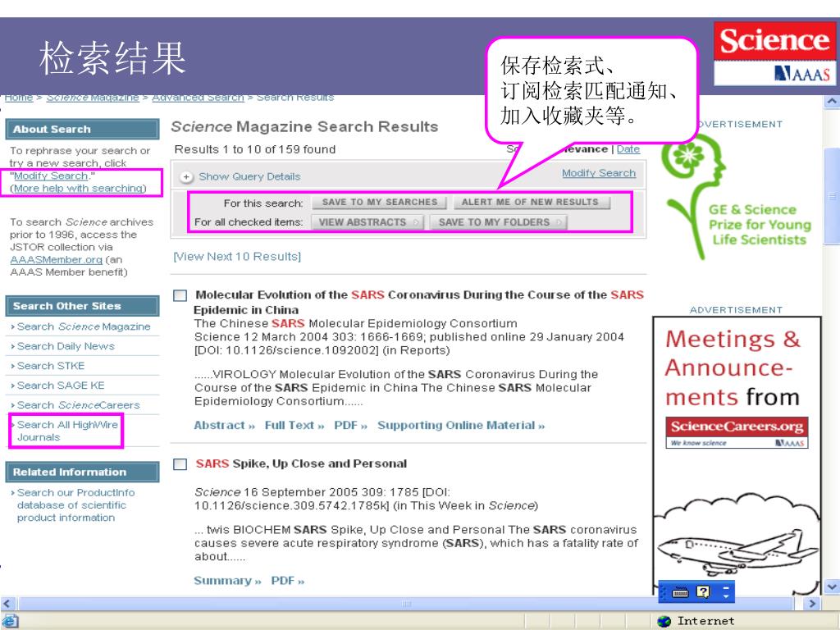The image size is (840, 630).
Task: Click VIEW ABSTRACTS button
Action: pos(367,221)
